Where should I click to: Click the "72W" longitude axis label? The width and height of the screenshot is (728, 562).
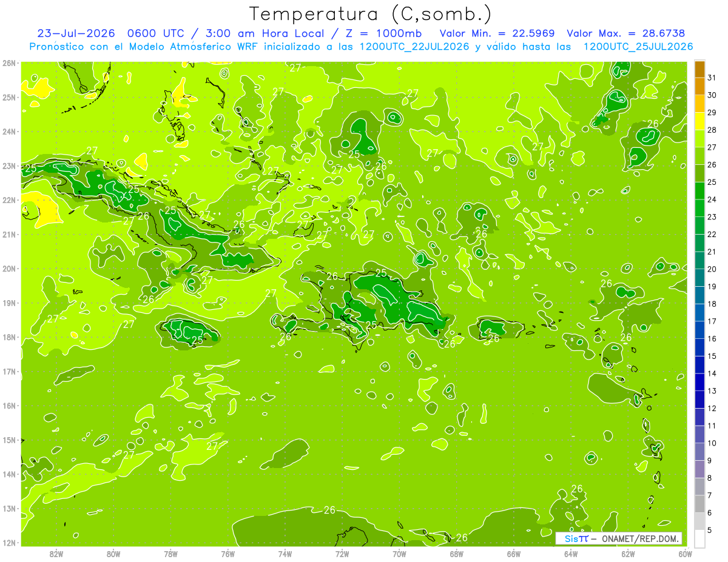point(342,553)
